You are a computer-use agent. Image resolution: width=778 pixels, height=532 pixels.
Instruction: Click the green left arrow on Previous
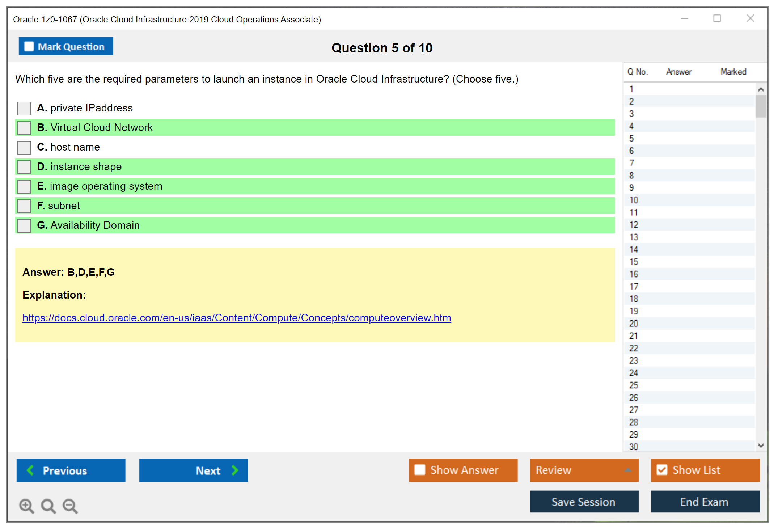click(30, 470)
